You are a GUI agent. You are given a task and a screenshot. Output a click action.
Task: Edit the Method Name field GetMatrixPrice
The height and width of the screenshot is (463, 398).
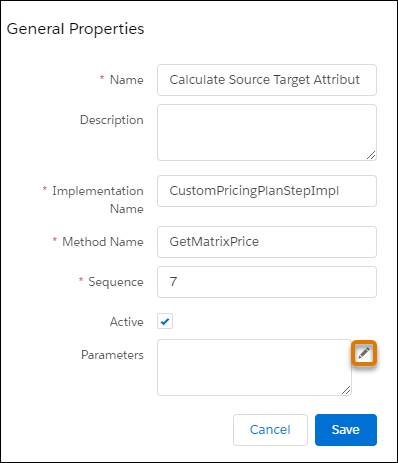click(267, 242)
